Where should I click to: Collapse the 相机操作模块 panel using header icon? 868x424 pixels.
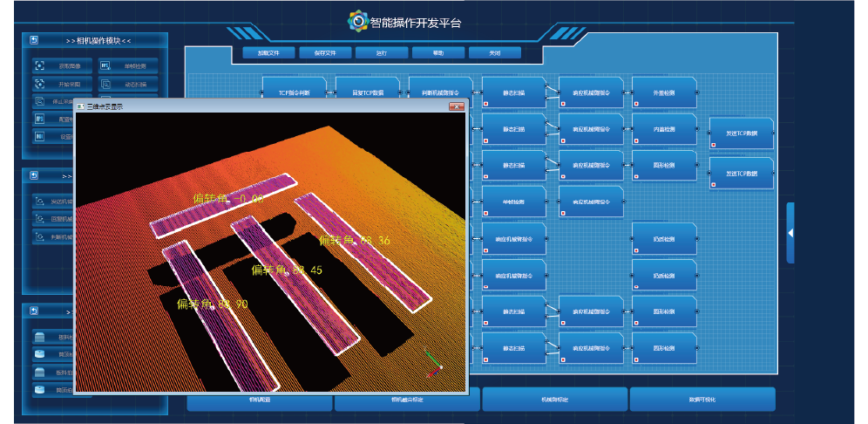click(33, 40)
